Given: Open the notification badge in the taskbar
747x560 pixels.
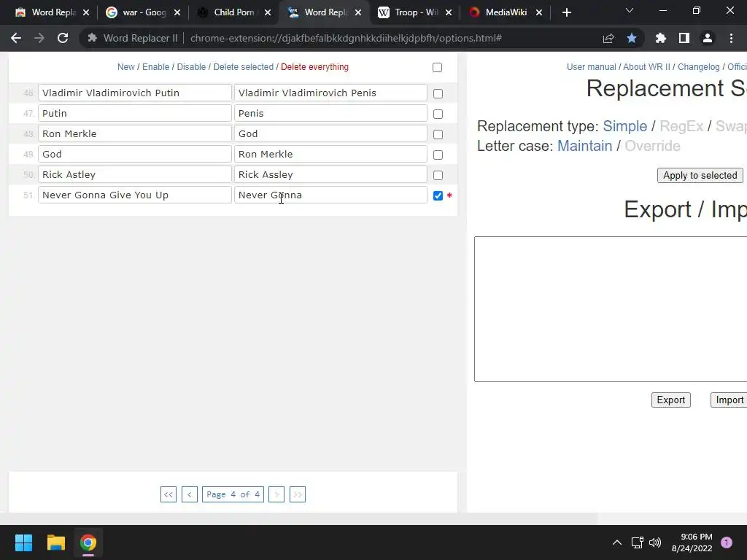Looking at the screenshot, I should click(727, 542).
